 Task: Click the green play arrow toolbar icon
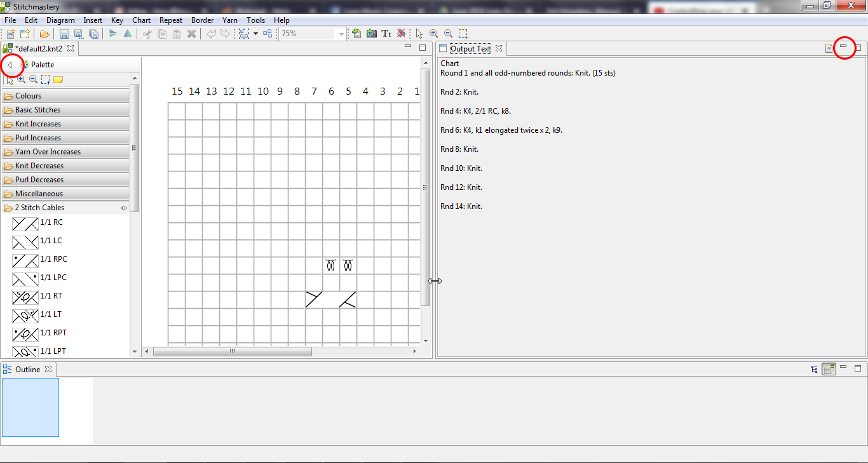tap(113, 34)
